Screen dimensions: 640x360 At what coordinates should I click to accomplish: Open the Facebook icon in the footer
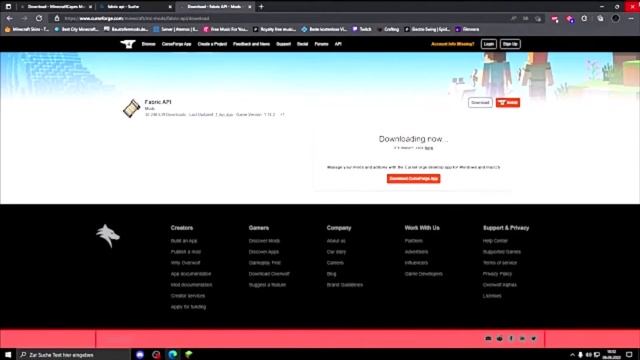pyautogui.click(x=511, y=338)
